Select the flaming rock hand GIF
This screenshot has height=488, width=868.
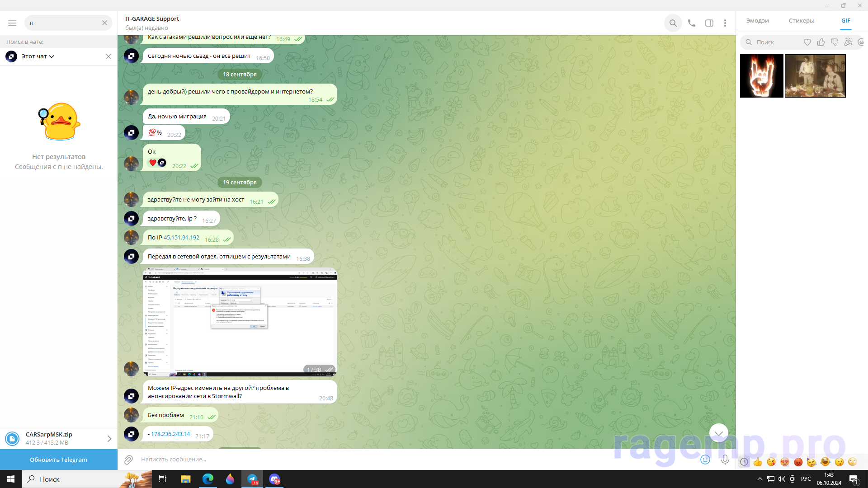tap(761, 76)
